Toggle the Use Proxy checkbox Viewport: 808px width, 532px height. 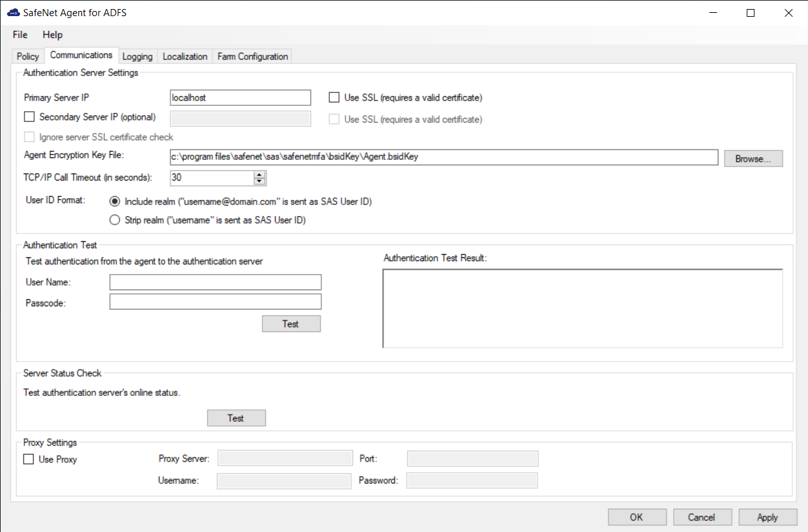[28, 460]
